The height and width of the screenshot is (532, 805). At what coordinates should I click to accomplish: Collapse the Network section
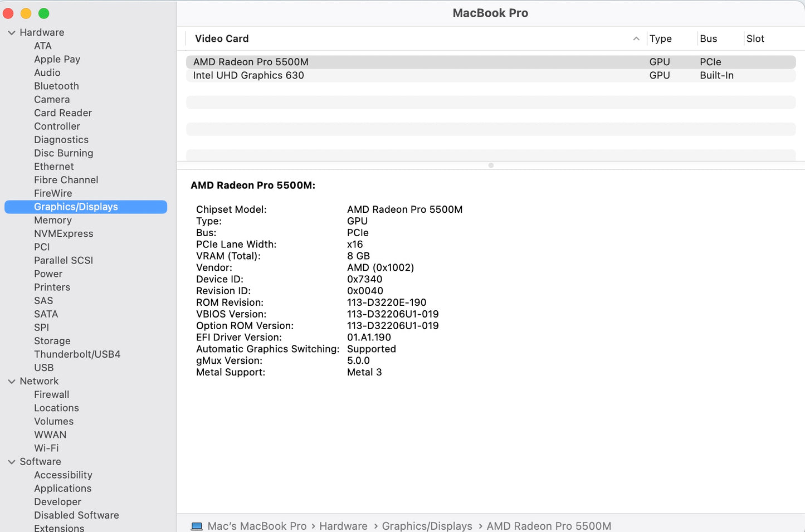[x=12, y=381]
